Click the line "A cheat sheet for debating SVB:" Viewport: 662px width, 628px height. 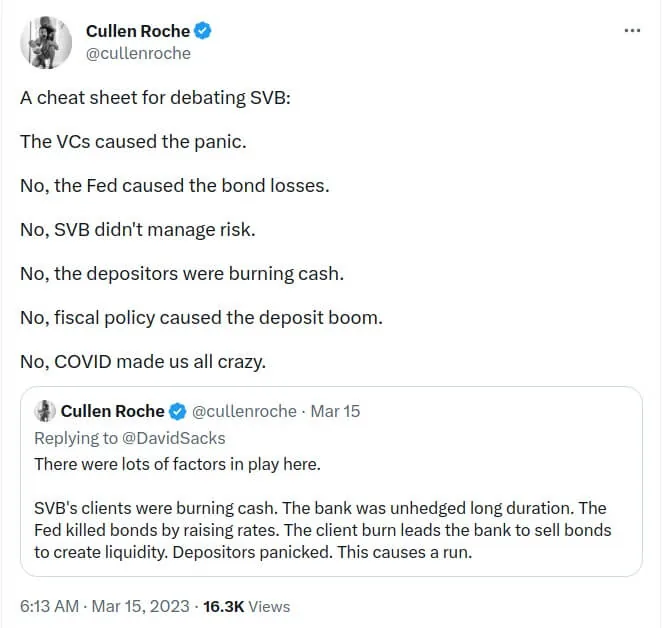(x=154, y=100)
